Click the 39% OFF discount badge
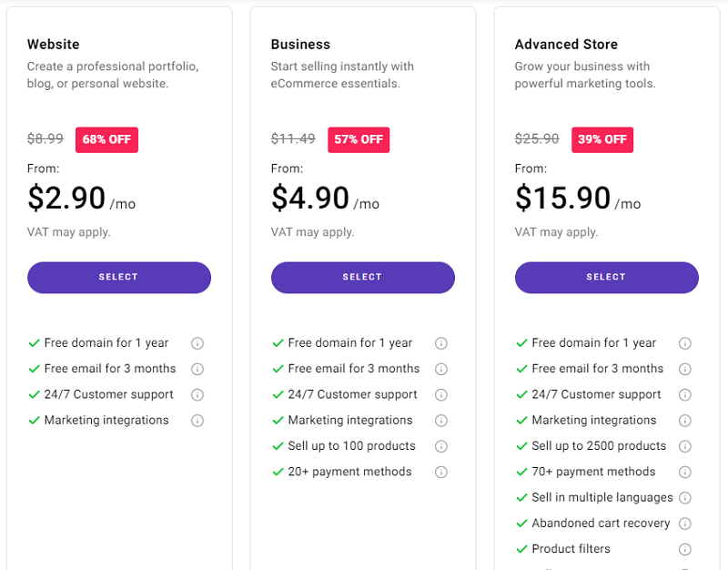Viewport: 728px width, 570px height. (x=602, y=139)
